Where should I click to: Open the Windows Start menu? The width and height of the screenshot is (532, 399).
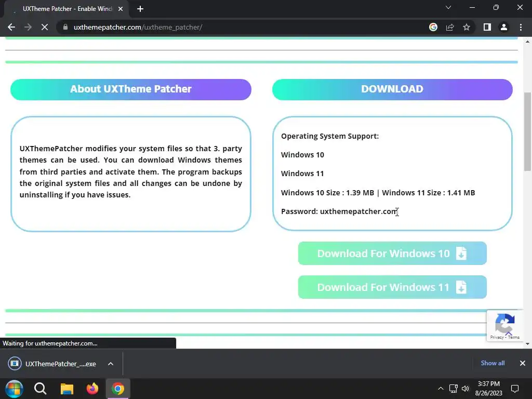click(14, 389)
